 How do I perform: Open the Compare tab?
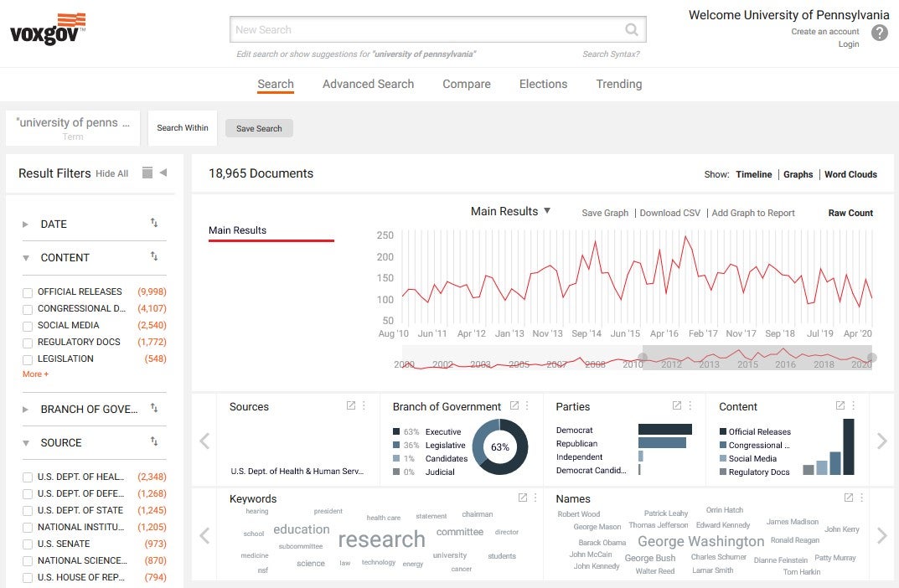tap(467, 84)
